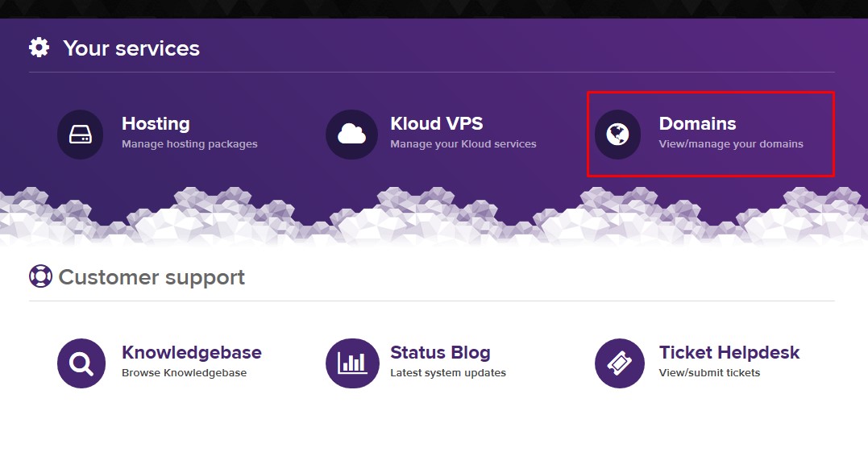The width and height of the screenshot is (868, 473).
Task: Click the gear icon beside Your services
Action: 39,48
